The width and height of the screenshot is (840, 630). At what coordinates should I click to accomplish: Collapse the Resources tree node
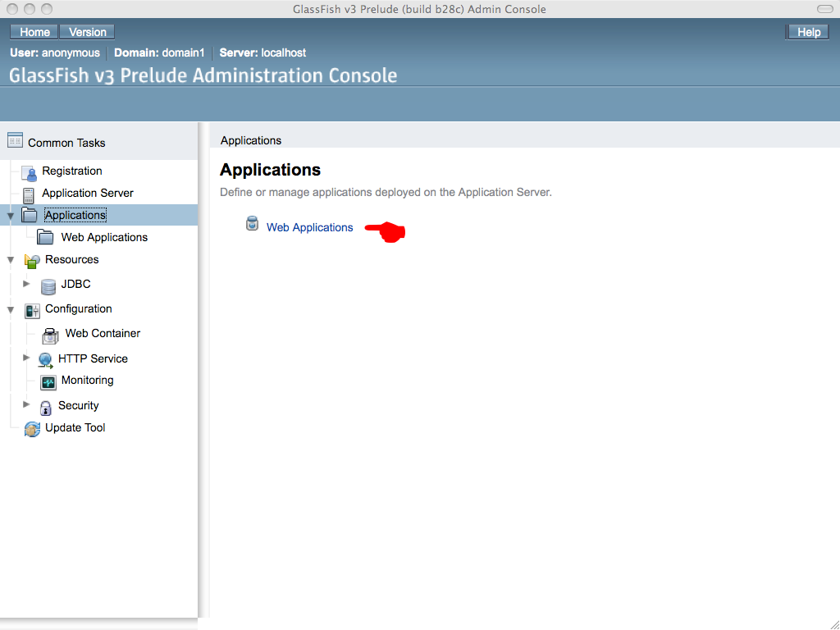(x=10, y=260)
